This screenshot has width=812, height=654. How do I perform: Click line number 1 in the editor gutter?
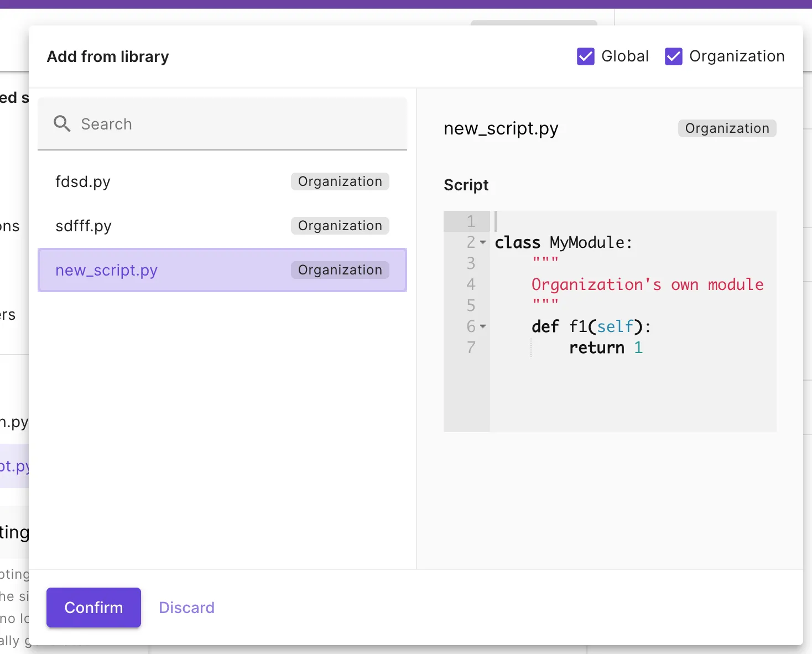pyautogui.click(x=471, y=221)
